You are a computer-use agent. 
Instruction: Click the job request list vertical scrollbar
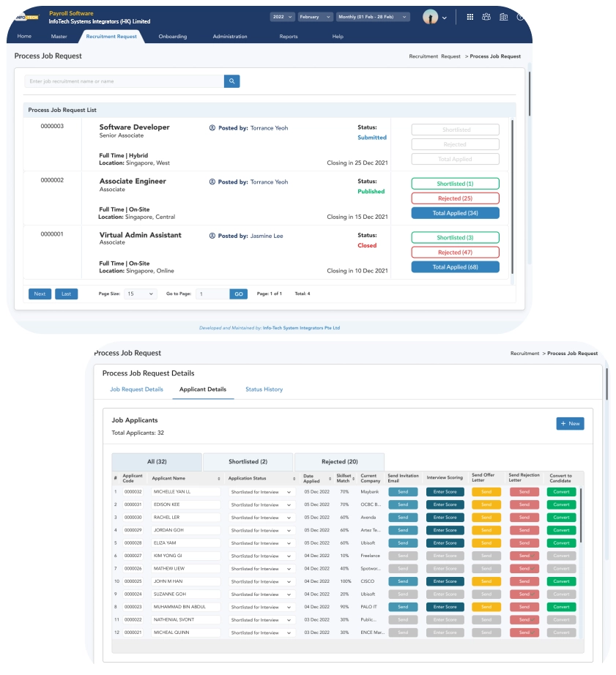512,198
